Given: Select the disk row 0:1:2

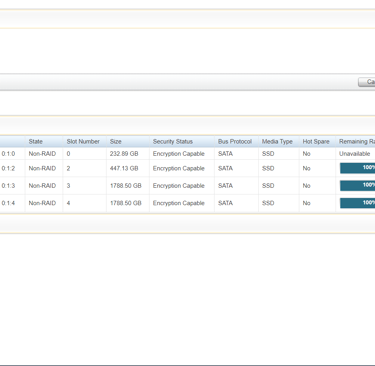Looking at the screenshot, I should 187,168.
